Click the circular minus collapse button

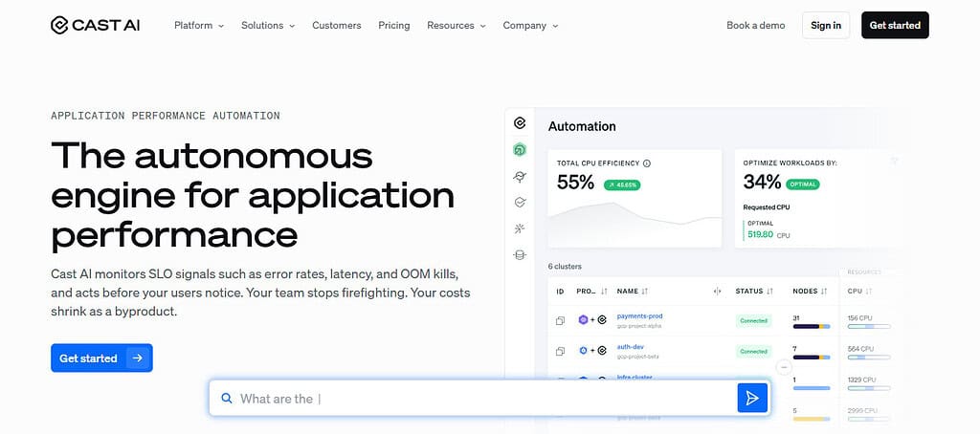point(783,368)
